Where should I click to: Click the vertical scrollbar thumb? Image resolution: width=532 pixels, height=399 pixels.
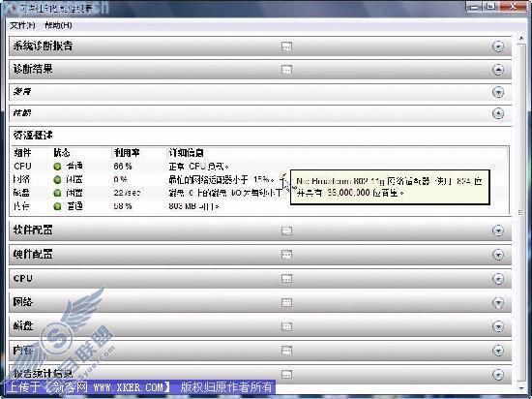[521, 213]
